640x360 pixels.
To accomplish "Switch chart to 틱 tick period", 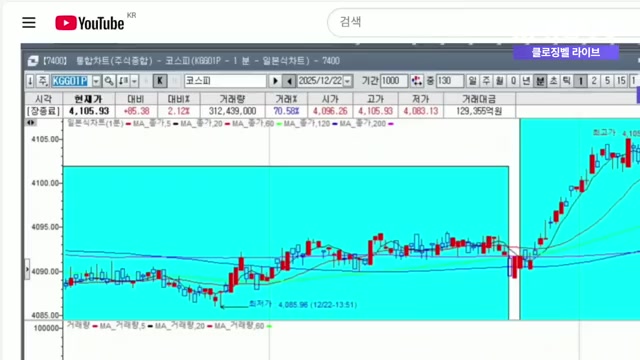I will (567, 81).
